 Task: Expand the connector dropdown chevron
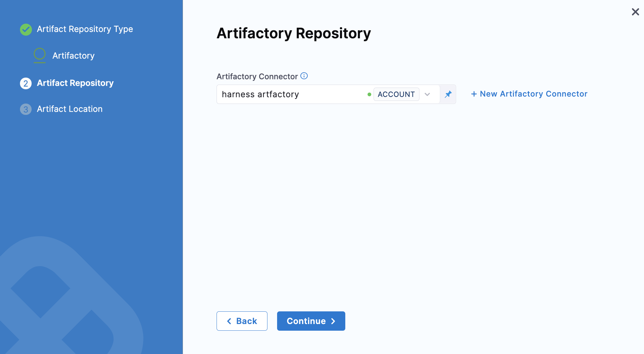coord(427,95)
